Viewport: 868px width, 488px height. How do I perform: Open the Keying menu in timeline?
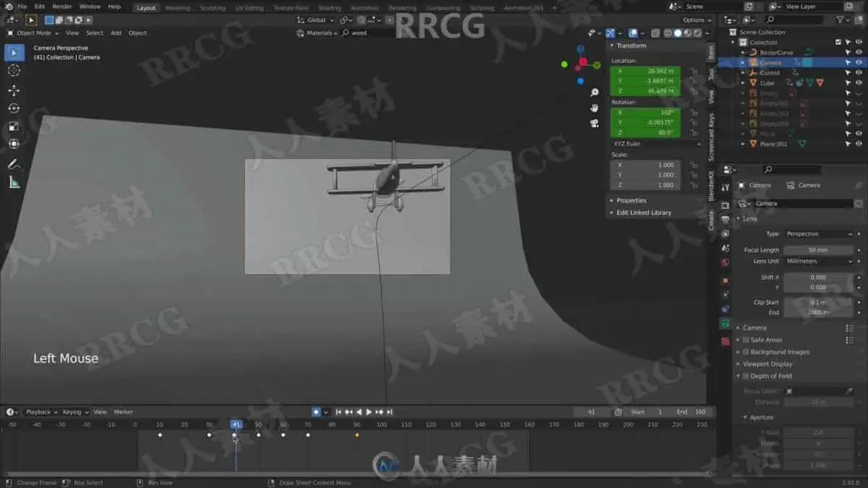(x=74, y=412)
